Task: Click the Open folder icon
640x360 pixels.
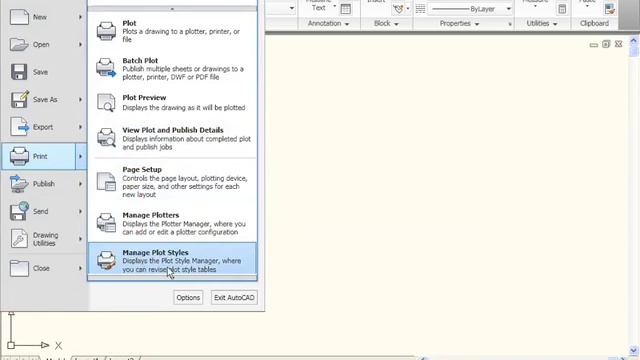Action: 19,44
